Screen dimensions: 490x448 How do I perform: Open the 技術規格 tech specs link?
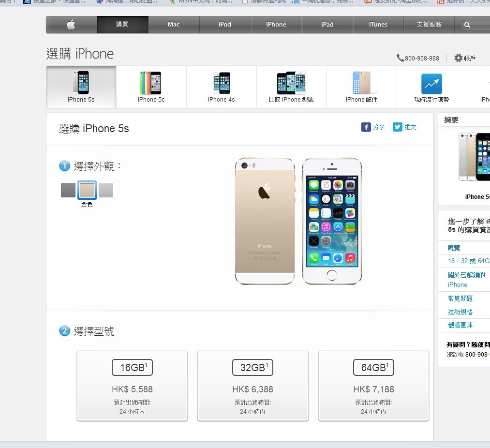point(460,312)
